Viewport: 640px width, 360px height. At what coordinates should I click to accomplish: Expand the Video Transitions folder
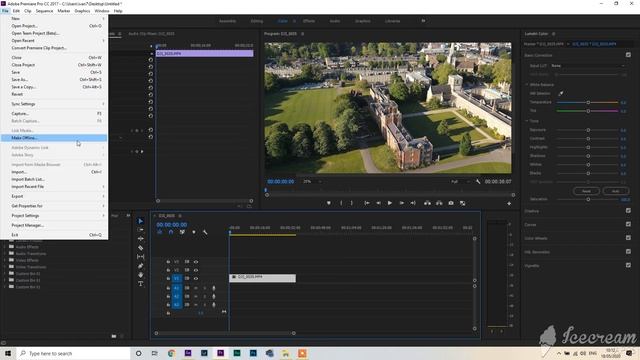pyautogui.click(x=5, y=267)
